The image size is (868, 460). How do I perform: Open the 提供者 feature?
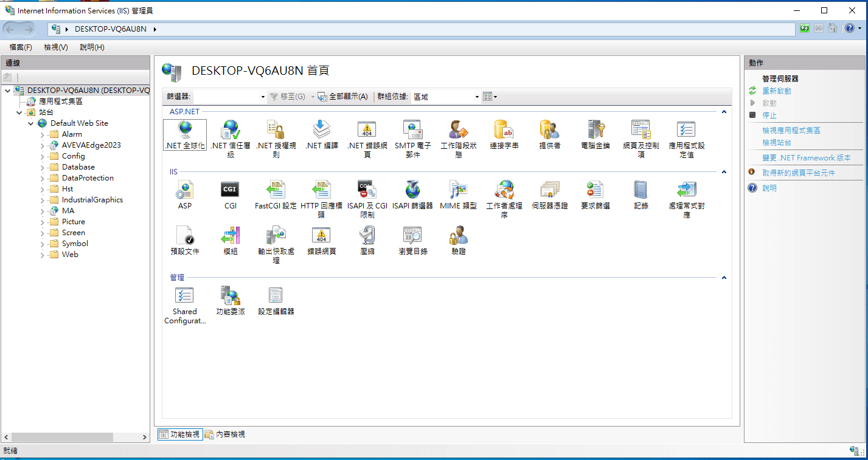(x=550, y=135)
